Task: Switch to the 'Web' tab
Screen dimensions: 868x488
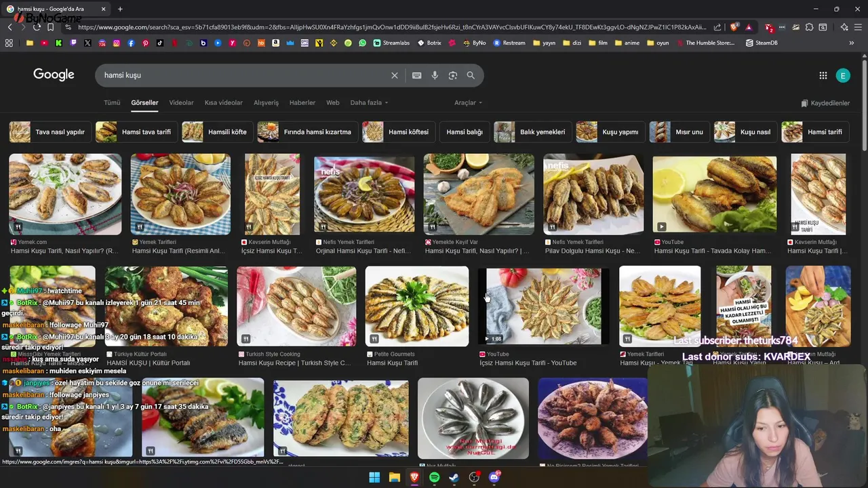Action: point(333,103)
